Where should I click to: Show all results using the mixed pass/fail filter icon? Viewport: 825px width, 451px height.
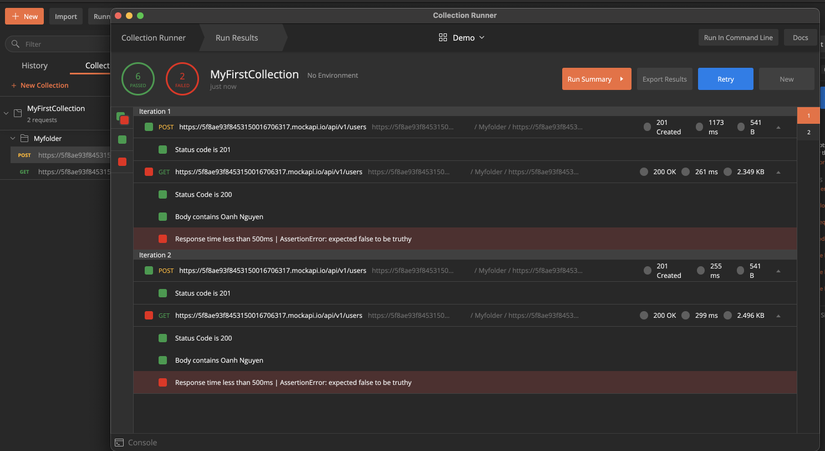click(122, 118)
